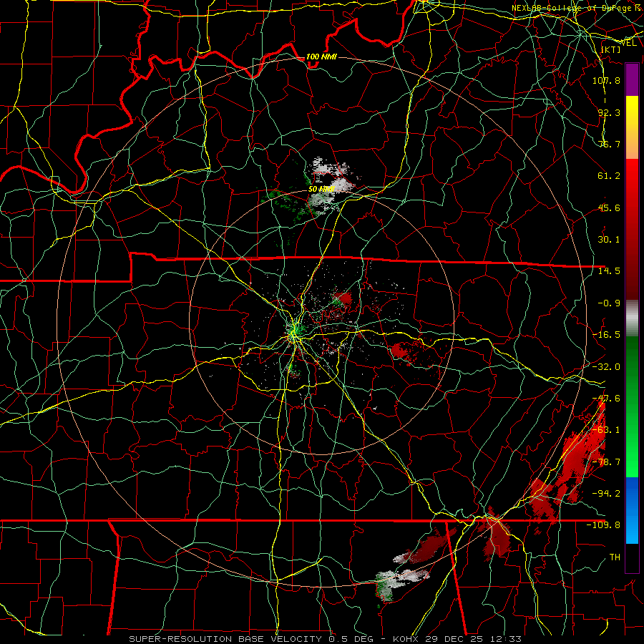Select the 76.7 scale value
Image resolution: width=644 pixels, height=644 pixels.
coord(609,144)
